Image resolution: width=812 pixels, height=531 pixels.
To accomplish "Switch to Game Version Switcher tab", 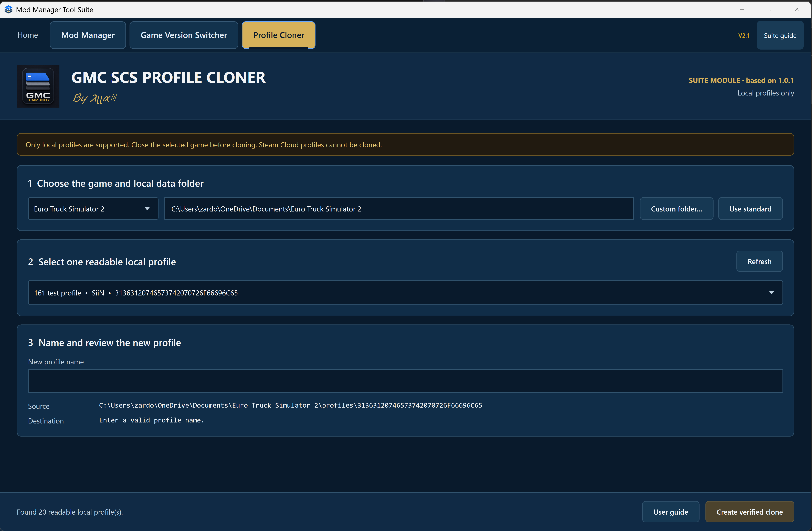I will pyautogui.click(x=184, y=35).
